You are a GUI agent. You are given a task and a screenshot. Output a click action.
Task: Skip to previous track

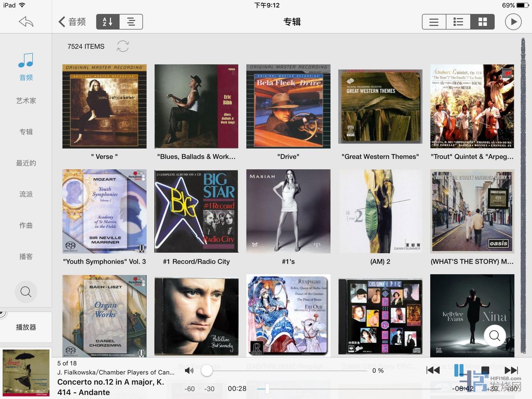pos(433,370)
